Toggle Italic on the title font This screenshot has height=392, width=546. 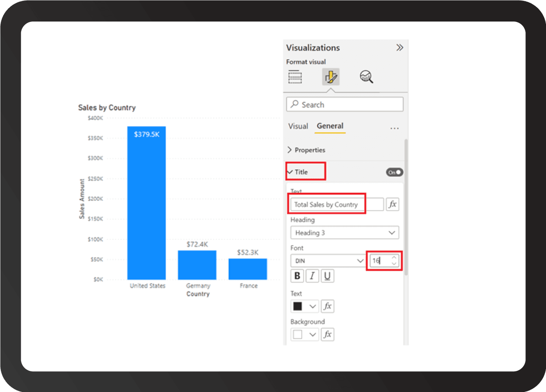tap(312, 276)
